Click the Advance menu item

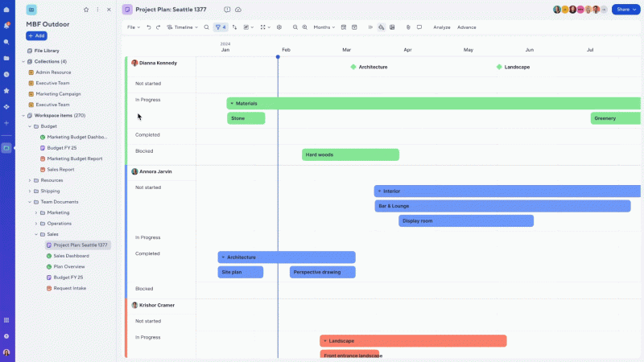tap(467, 27)
